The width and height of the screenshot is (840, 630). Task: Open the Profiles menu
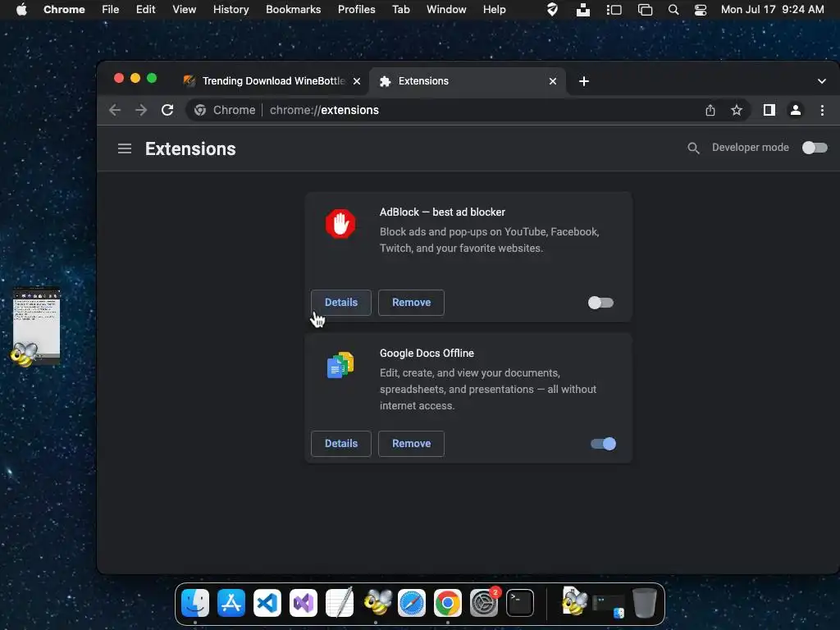point(356,10)
